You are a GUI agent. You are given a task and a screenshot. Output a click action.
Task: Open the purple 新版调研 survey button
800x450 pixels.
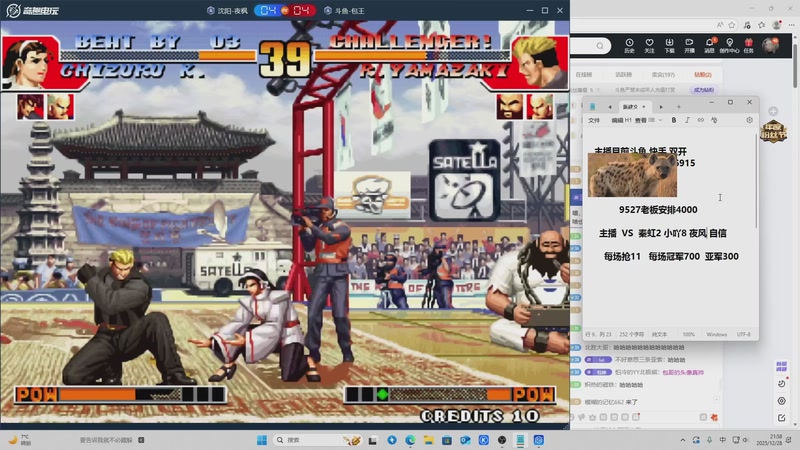point(782,366)
